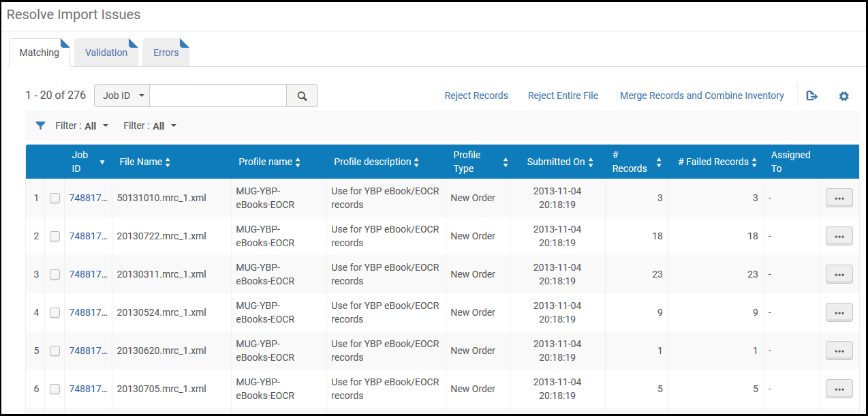Screen dimensions: 868x416
Task: Open Job ID link for 50131010.mrc_1.xml
Action: 89,198
